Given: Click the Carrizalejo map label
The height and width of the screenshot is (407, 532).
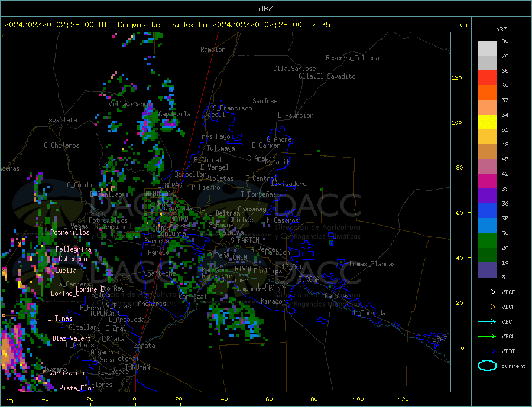Looking at the screenshot, I should [67, 373].
